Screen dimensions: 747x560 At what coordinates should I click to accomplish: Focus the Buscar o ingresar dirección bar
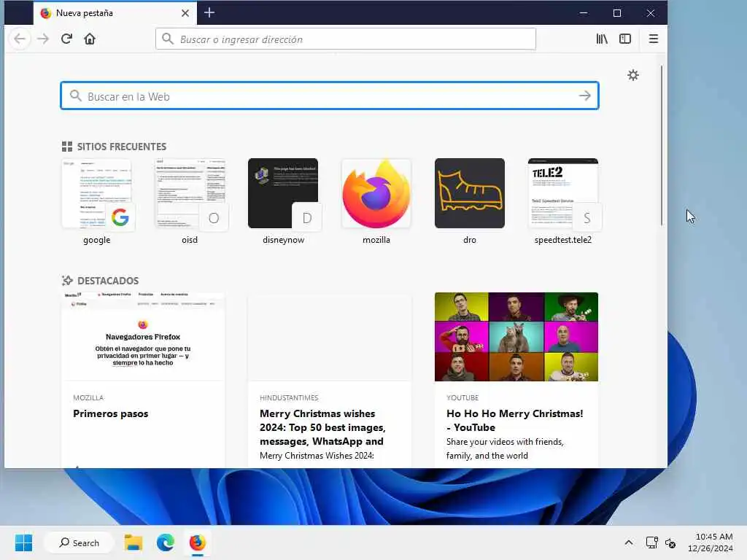(x=345, y=39)
